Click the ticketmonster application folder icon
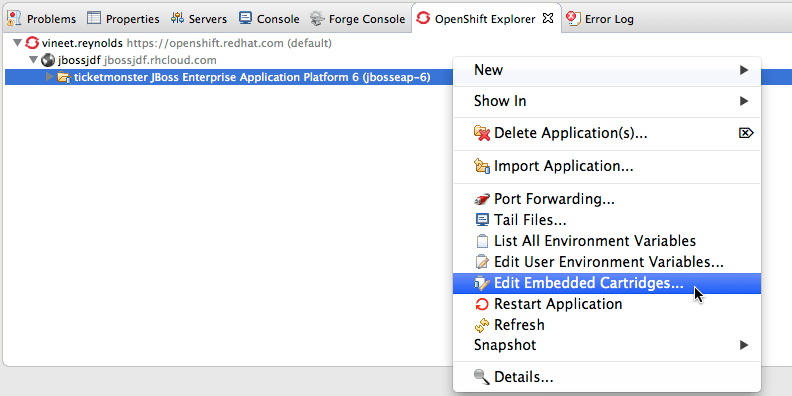Viewport: 792px width, 396px height. click(x=64, y=77)
